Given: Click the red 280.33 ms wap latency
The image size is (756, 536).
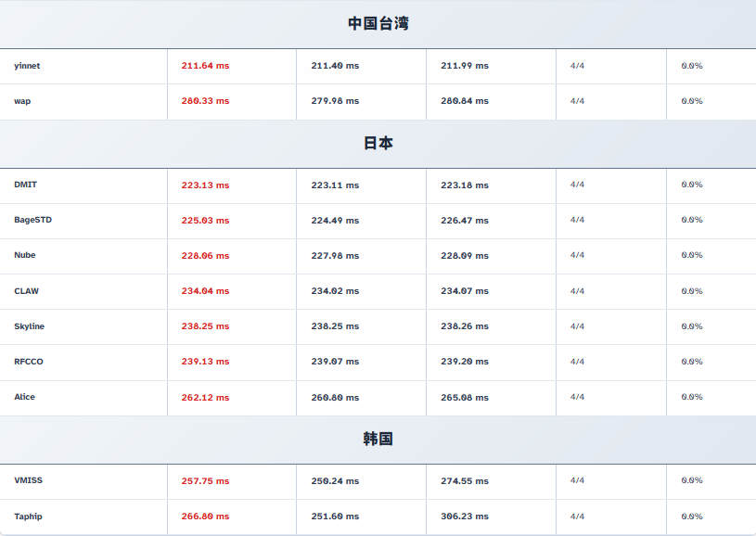Looking at the screenshot, I should pos(205,101).
